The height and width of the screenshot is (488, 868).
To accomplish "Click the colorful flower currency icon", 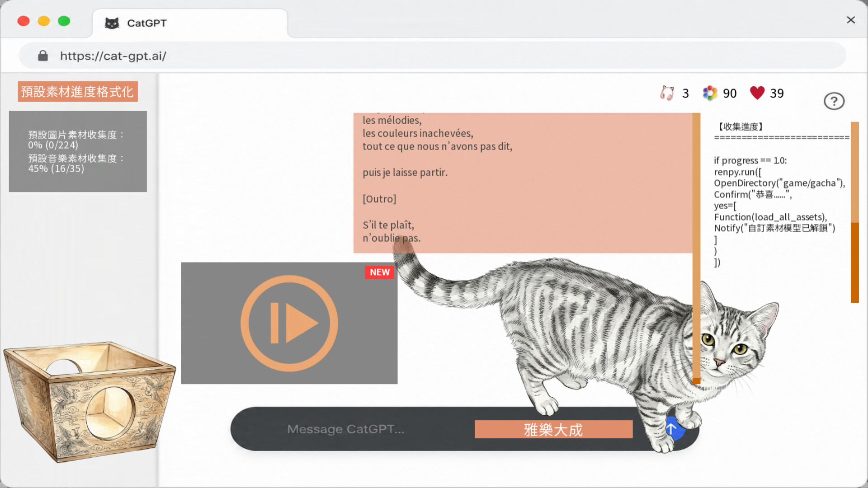I will point(710,93).
